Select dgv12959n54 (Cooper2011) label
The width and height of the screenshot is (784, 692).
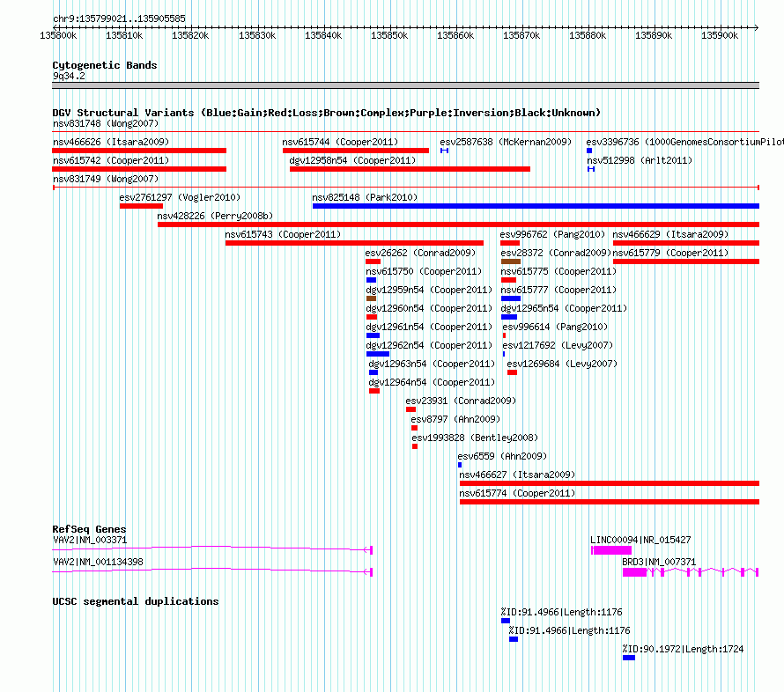point(429,290)
